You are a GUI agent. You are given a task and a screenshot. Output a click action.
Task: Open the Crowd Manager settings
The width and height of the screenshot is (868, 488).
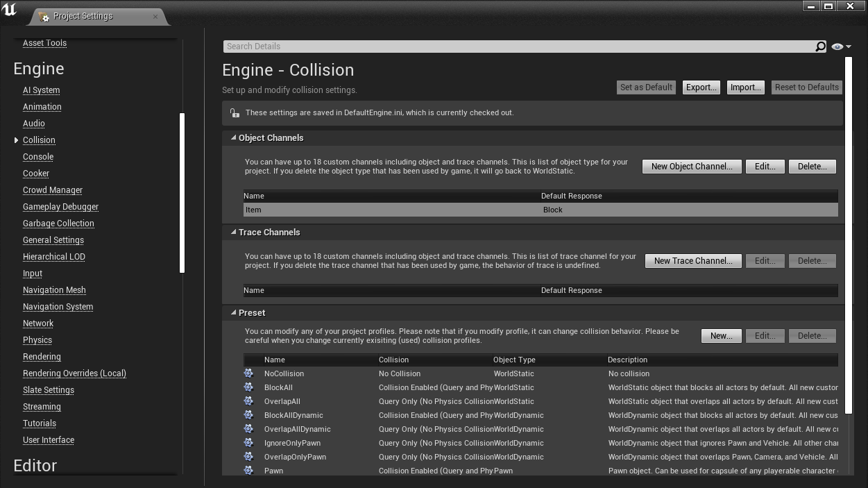click(x=53, y=190)
